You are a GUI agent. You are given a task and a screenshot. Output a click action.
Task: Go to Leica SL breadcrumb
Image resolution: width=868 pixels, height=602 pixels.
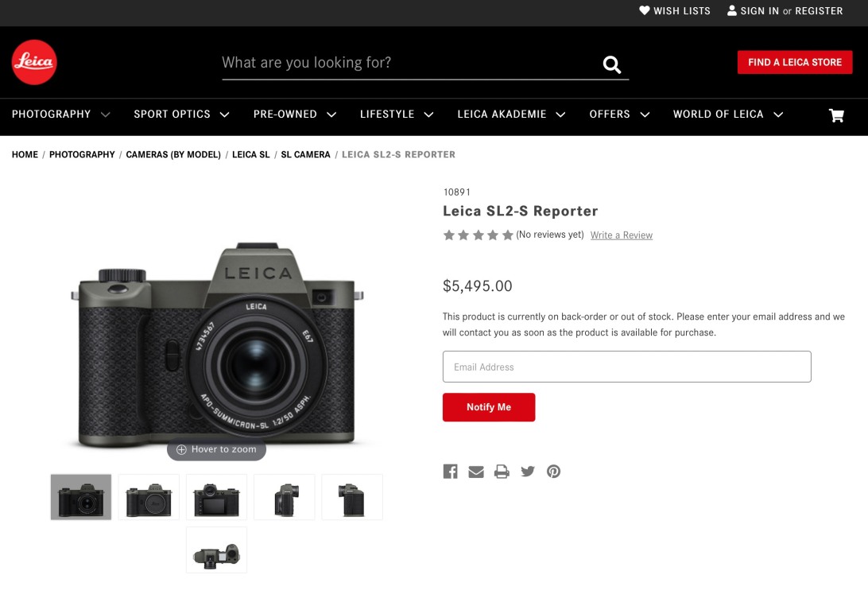tap(251, 154)
